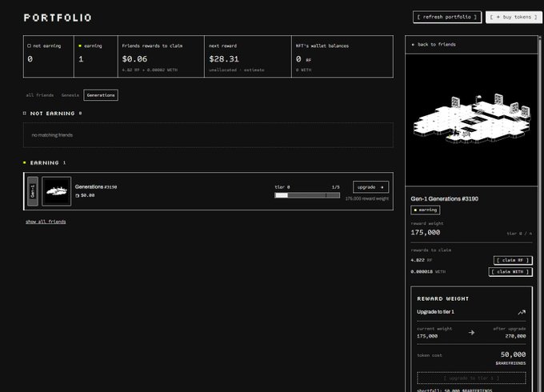The width and height of the screenshot is (544, 392).
Task: Click the NOT EARNING section heading
Action: [52, 114]
